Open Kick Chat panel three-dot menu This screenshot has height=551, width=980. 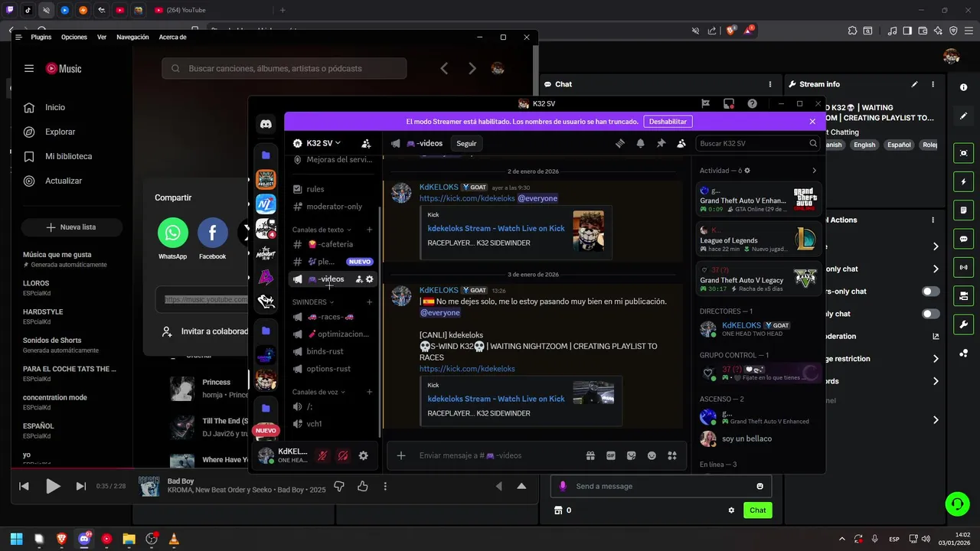point(770,84)
